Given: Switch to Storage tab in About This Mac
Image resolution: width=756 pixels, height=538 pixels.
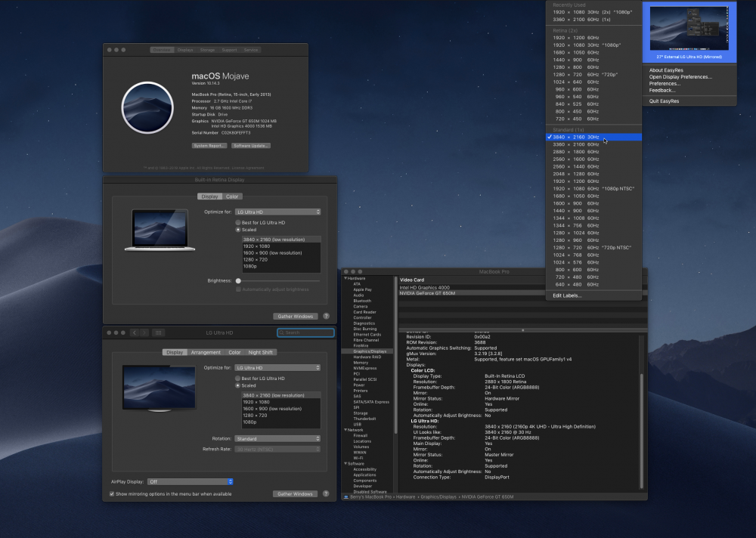Looking at the screenshot, I should click(x=207, y=50).
